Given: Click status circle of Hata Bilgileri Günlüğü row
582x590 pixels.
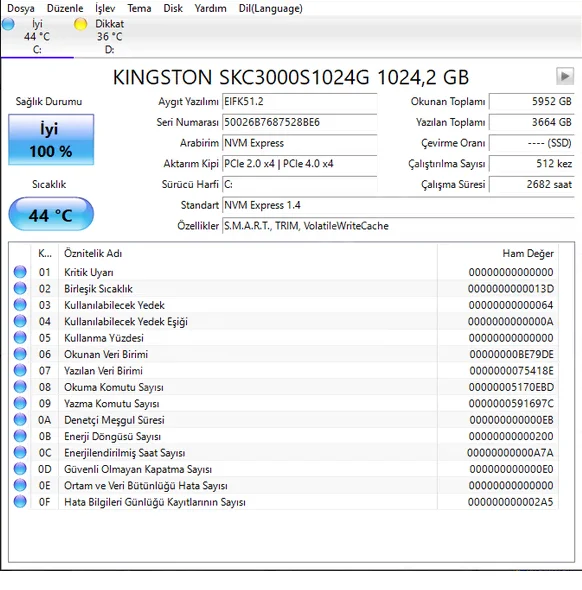Looking at the screenshot, I should click(x=20, y=502).
